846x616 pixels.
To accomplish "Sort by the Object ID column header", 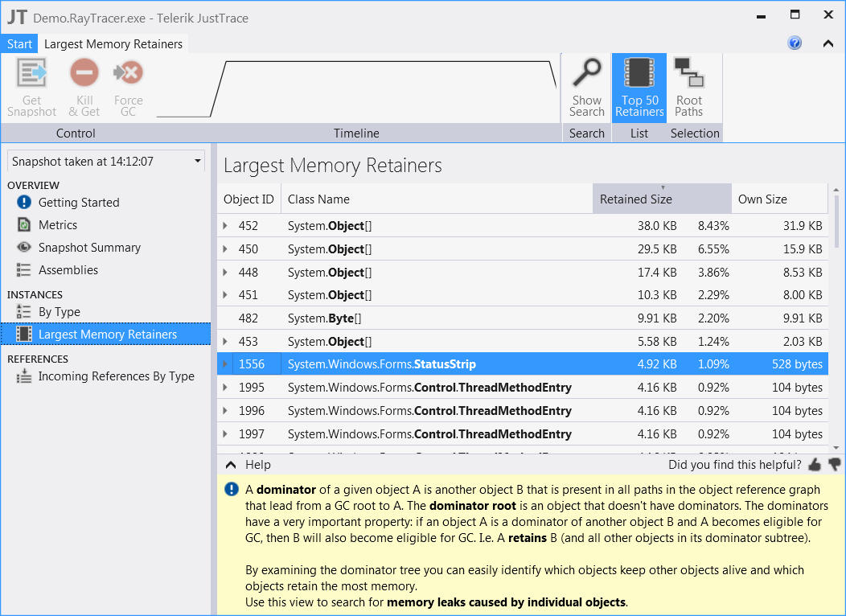I will 248,199.
